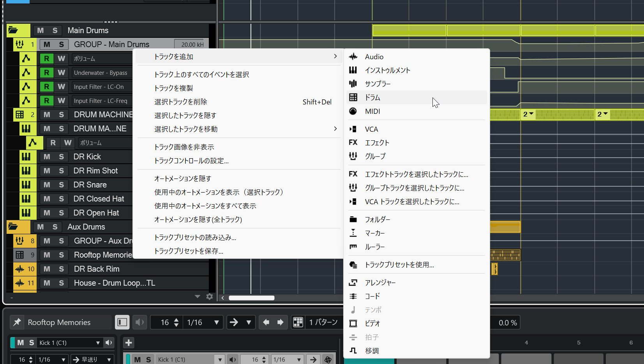Screen dimensions: 644x364
Task: Open Save Track Preset (トラックプリセットを保存...)
Action: point(239,251)
